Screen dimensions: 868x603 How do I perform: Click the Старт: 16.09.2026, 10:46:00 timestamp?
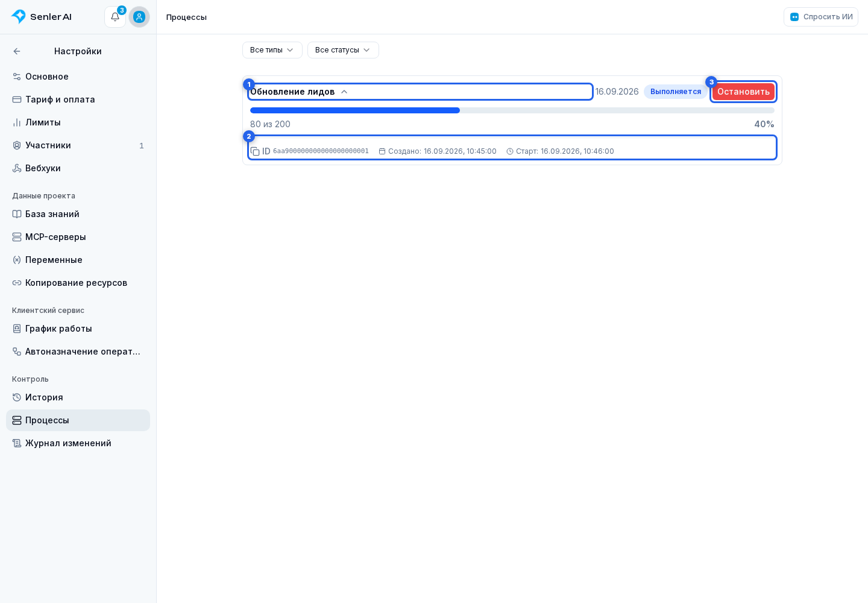tap(561, 151)
